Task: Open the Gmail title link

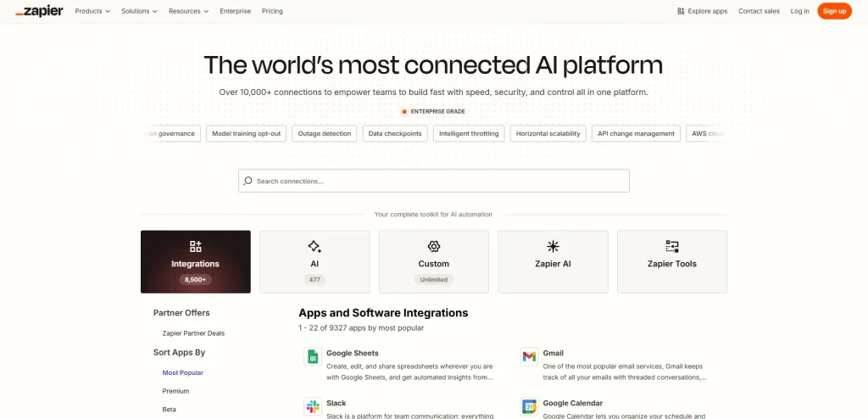Action: [x=553, y=353]
